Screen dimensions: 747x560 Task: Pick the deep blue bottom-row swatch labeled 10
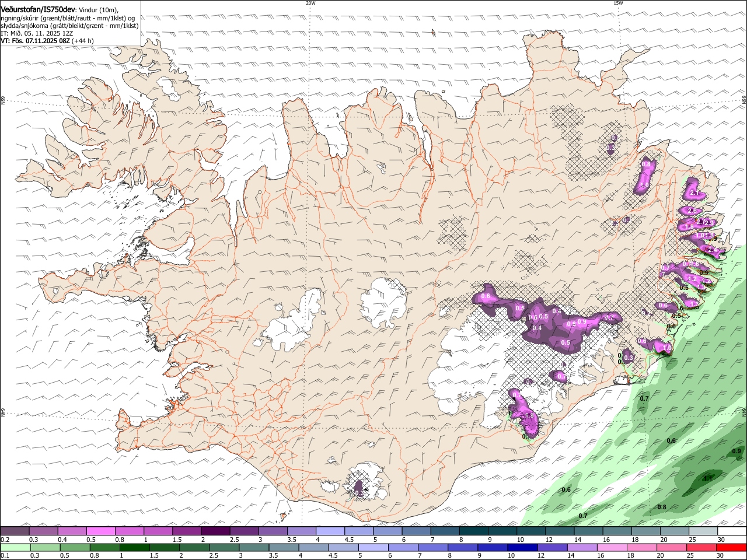point(522,547)
